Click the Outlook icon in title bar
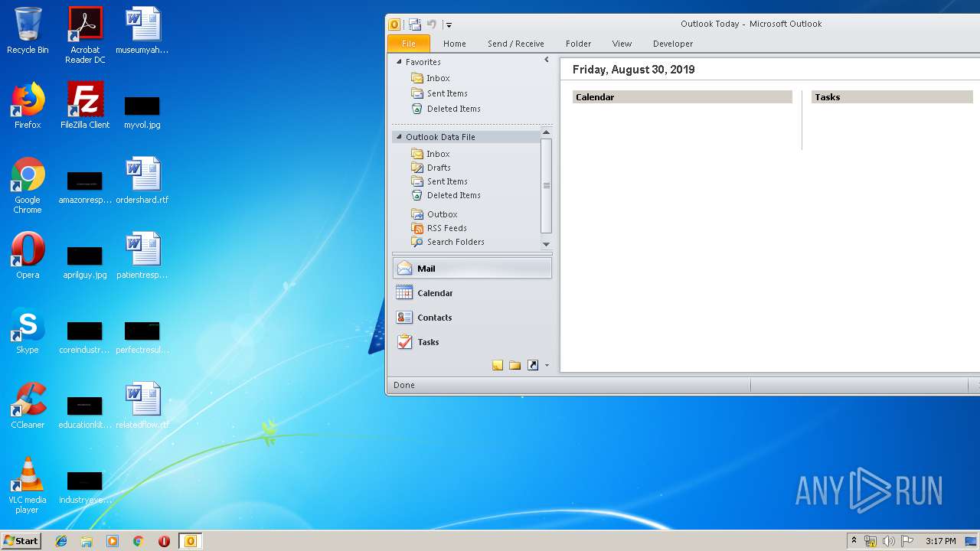This screenshot has width=980, height=551. (395, 24)
